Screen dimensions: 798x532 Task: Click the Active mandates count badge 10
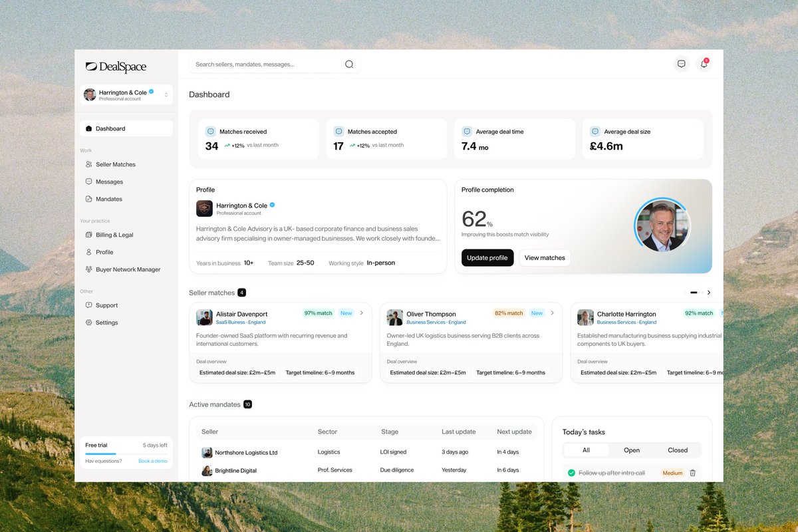coord(247,404)
